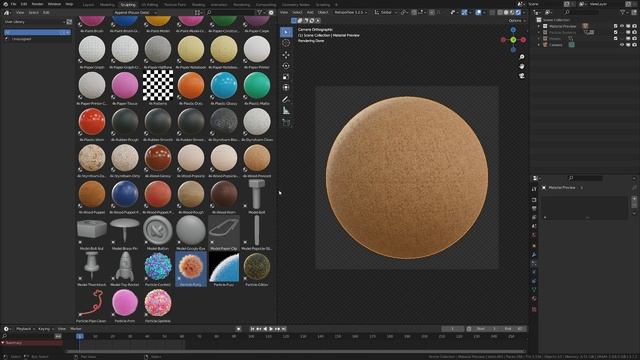The height and width of the screenshot is (360, 640).
Task: Switch to Material Preview viewport shading
Action: tap(512, 12)
